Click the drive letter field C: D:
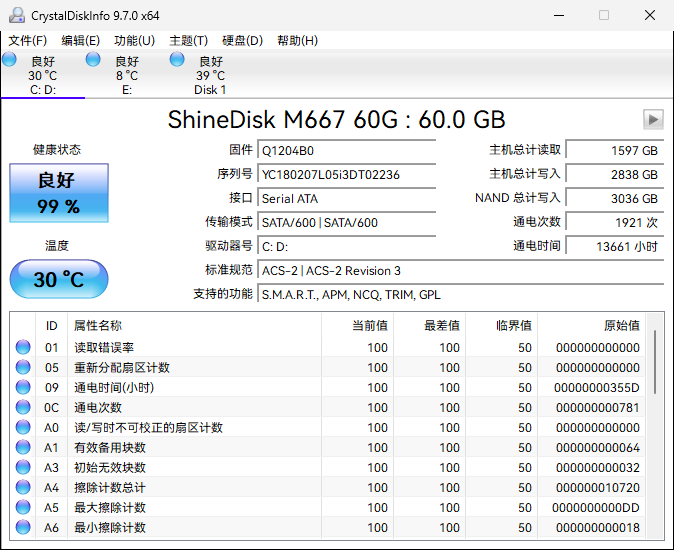This screenshot has width=674, height=550. click(x=346, y=247)
